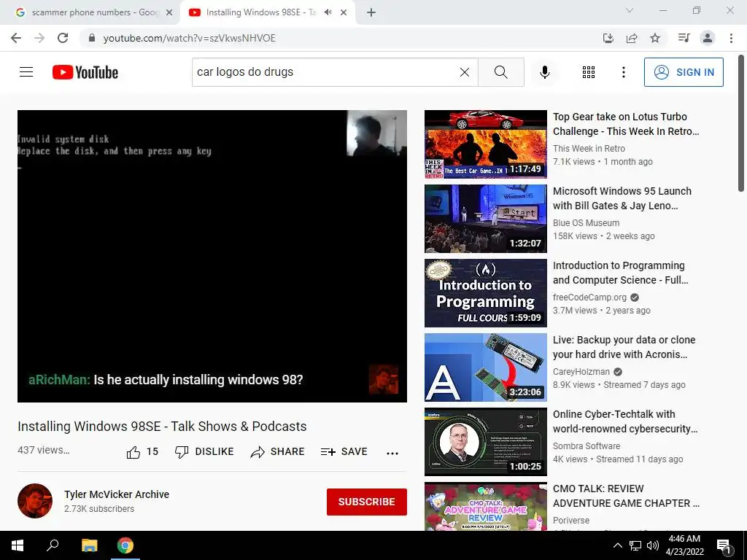Clear the search box with X icon

[x=465, y=72]
